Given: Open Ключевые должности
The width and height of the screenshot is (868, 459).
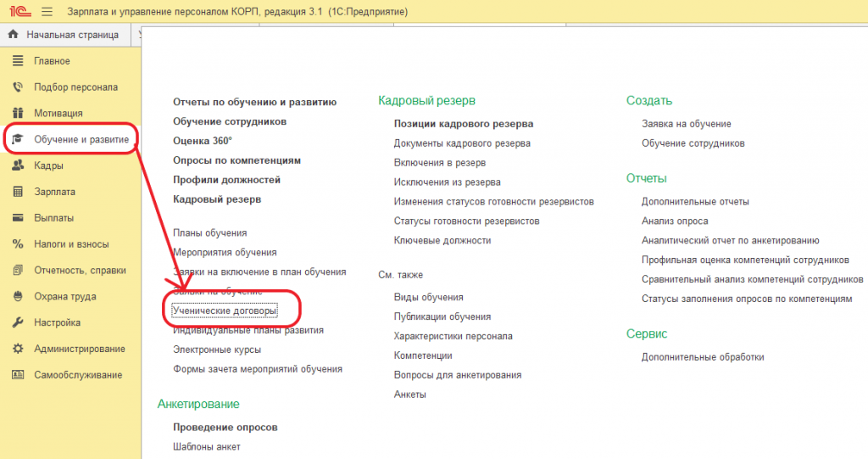Looking at the screenshot, I should 442,241.
